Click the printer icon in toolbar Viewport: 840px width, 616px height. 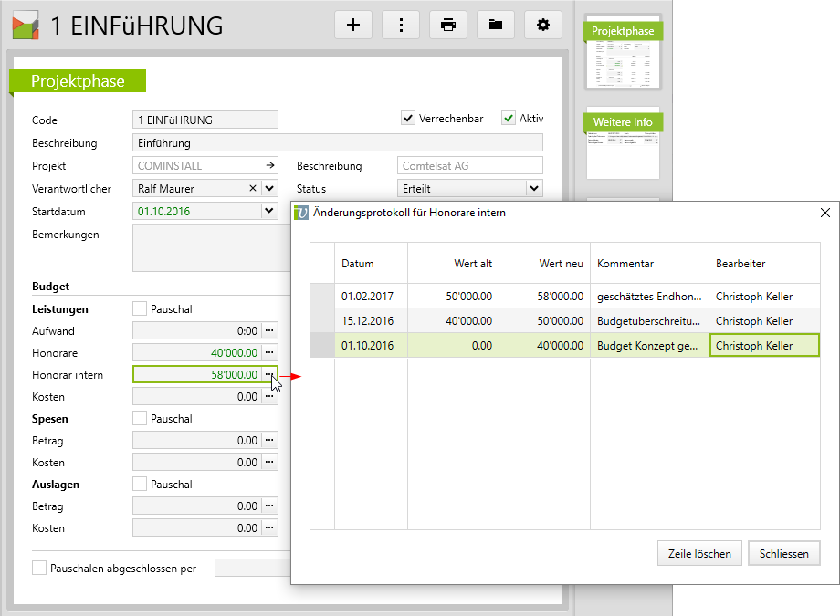448,25
